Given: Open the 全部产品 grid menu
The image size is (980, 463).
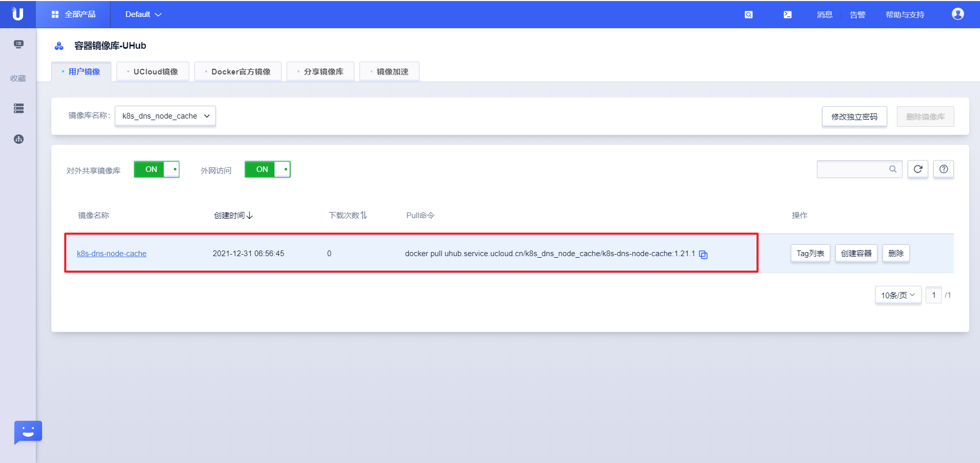Looking at the screenshot, I should 73,14.
